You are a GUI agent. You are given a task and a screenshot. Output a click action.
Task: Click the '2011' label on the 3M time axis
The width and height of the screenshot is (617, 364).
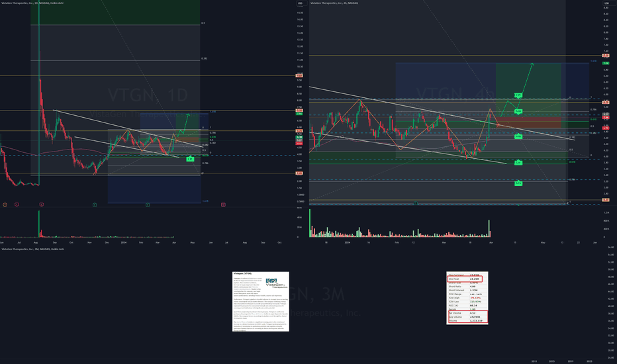click(534, 361)
